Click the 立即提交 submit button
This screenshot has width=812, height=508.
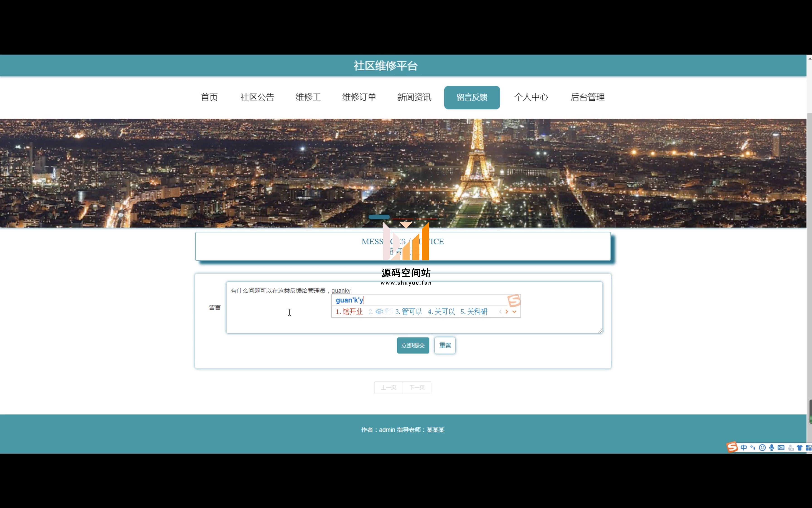413,345
